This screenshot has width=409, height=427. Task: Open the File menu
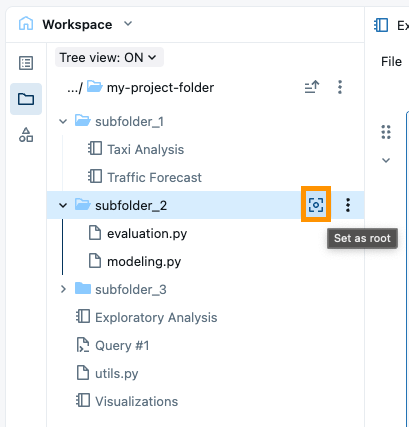(391, 62)
